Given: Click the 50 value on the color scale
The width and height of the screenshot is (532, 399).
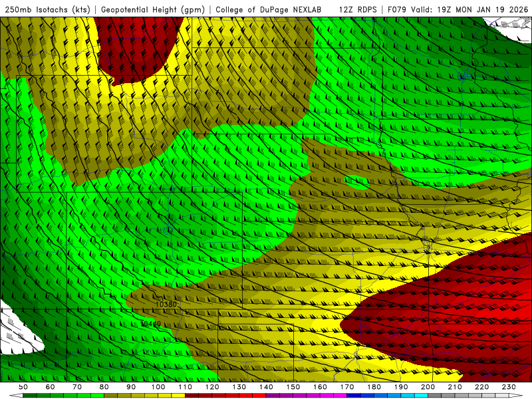Looking at the screenshot, I should [23, 387].
